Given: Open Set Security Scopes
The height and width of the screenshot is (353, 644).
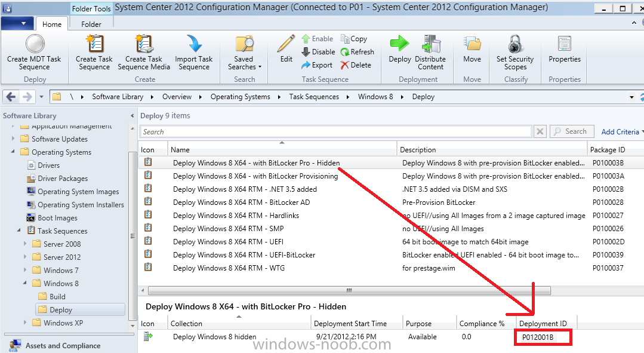Looking at the screenshot, I should 515,52.
